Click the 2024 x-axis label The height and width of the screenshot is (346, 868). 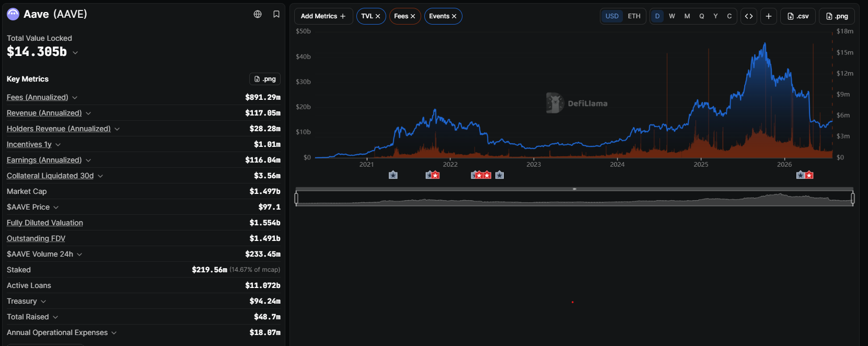[x=617, y=165]
